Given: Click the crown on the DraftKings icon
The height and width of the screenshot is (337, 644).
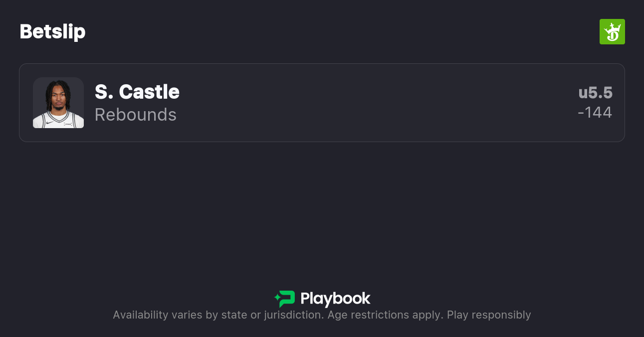Looking at the screenshot, I should click(x=612, y=26).
